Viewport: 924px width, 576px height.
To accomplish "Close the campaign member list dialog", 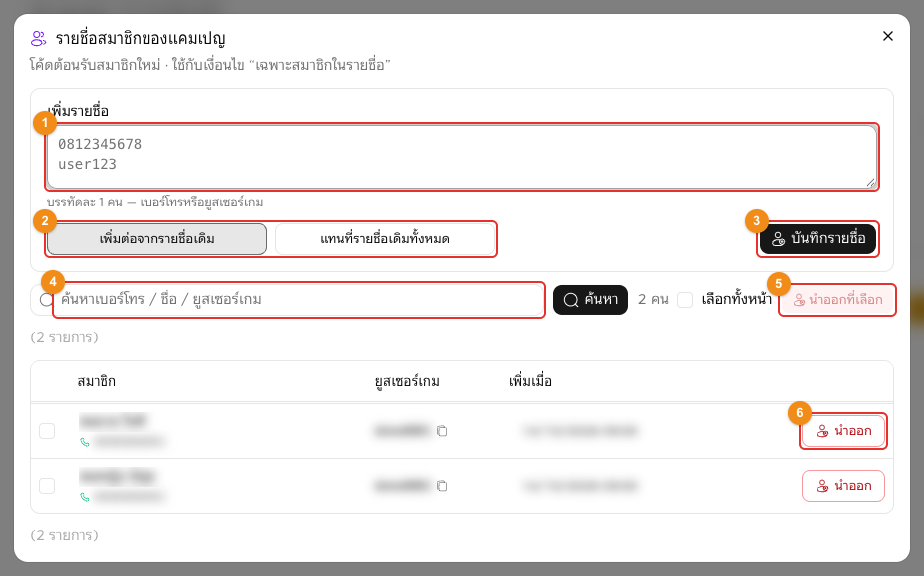I will coord(887,37).
